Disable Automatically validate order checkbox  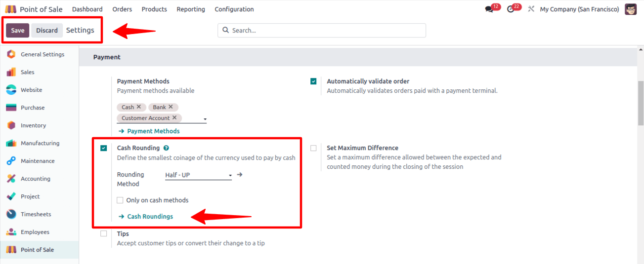coord(313,81)
